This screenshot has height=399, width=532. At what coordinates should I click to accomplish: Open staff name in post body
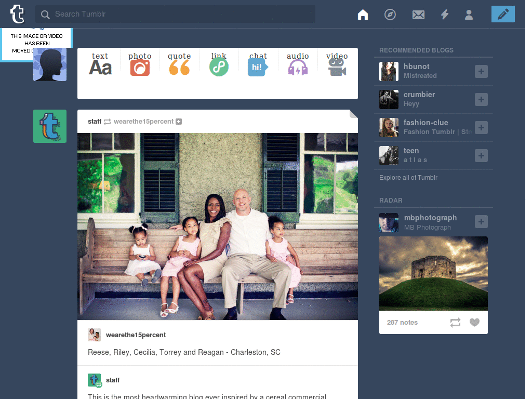tap(113, 380)
